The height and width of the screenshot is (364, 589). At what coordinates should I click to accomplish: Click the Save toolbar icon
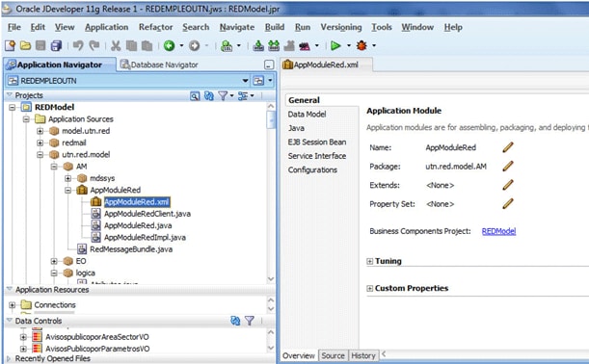[40, 46]
